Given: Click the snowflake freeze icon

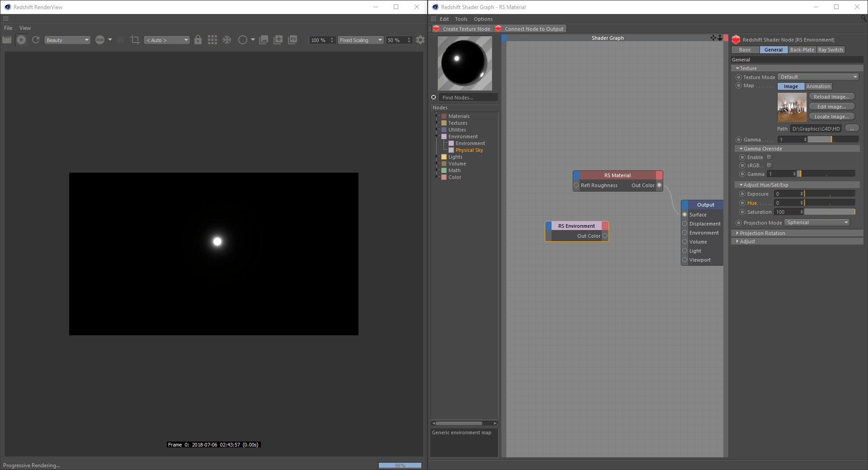Looking at the screenshot, I should 227,40.
